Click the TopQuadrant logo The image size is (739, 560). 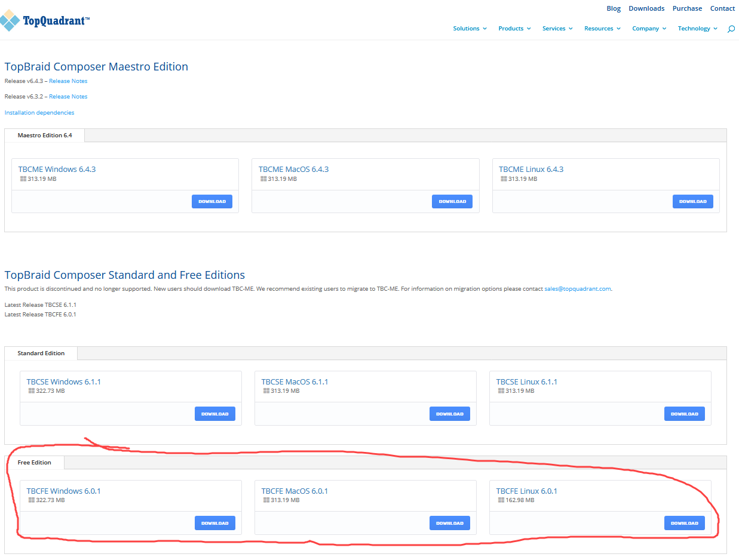pos(45,21)
